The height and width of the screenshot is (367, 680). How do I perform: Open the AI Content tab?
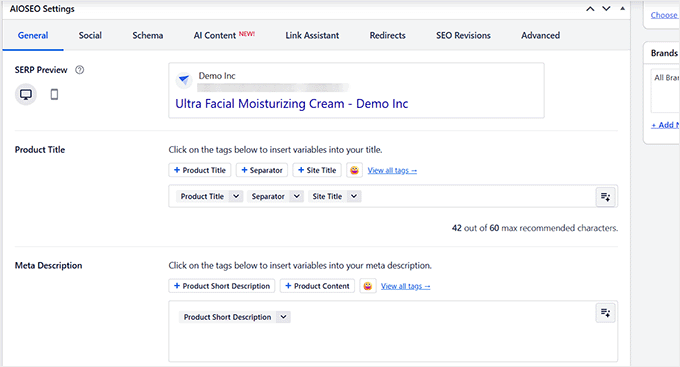tap(224, 36)
